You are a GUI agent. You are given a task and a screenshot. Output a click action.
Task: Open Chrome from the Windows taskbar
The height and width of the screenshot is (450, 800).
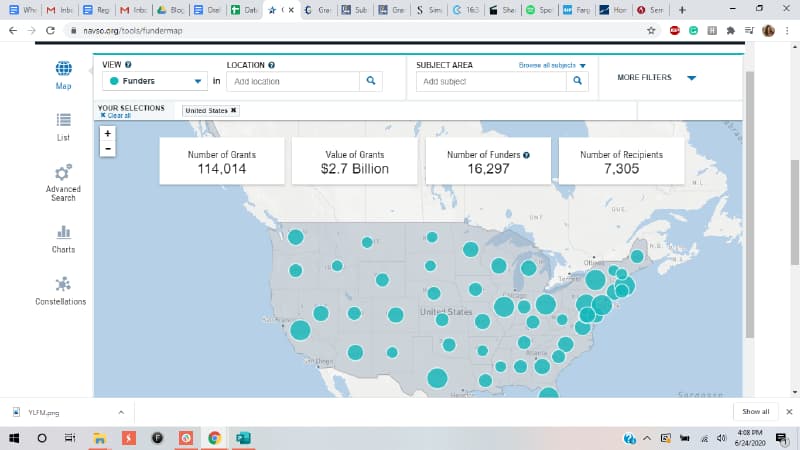coord(214,438)
